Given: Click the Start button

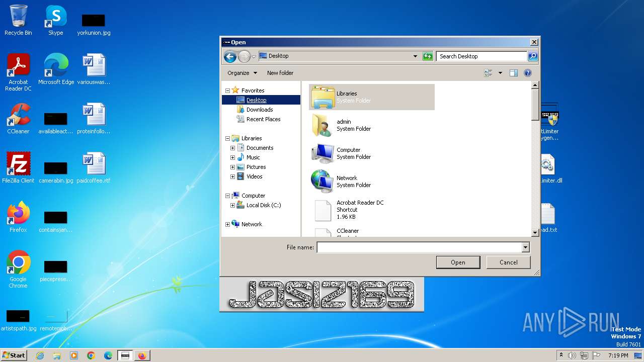Looking at the screenshot, I should (14, 355).
